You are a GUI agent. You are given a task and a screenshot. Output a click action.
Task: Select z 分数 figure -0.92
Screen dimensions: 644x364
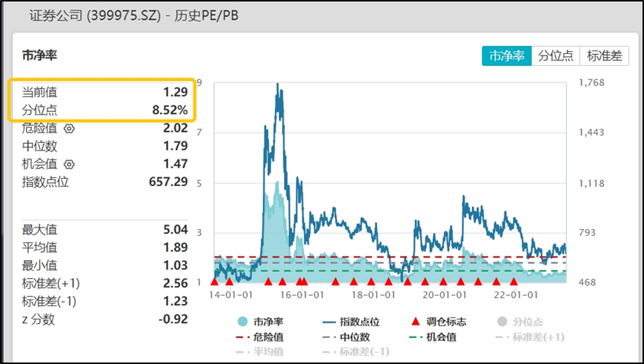click(x=173, y=320)
